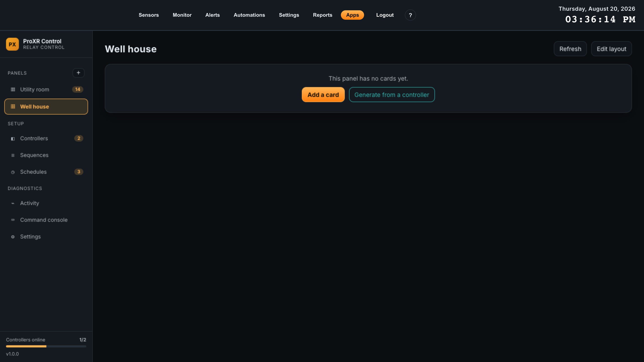
Task: Open the Alerts top navigation item
Action: coord(212,15)
